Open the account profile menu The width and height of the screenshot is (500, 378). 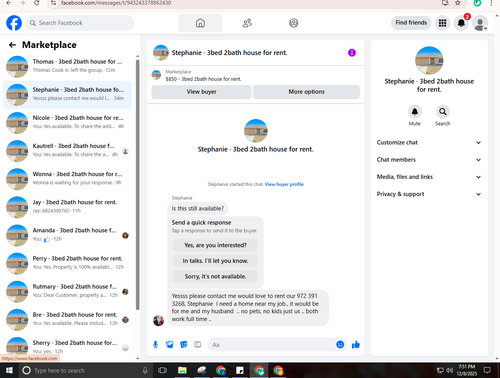[x=480, y=23]
